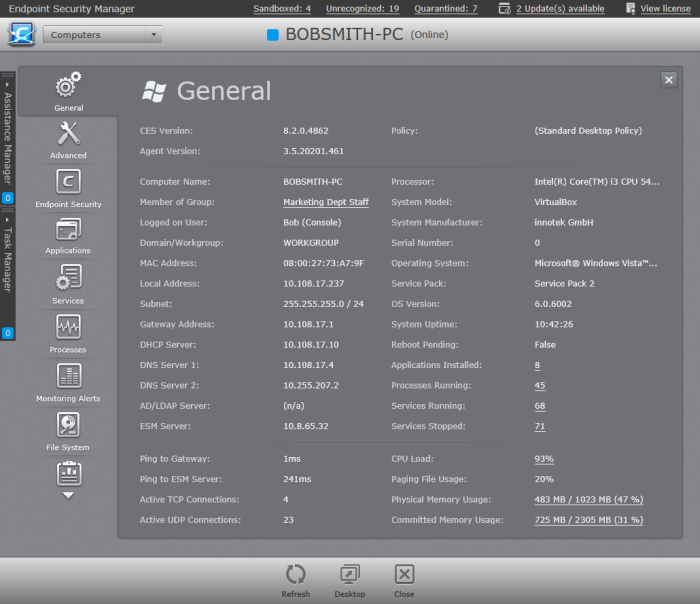Select Logged on User value Bob (Console)
The width and height of the screenshot is (700, 604).
pos(312,223)
